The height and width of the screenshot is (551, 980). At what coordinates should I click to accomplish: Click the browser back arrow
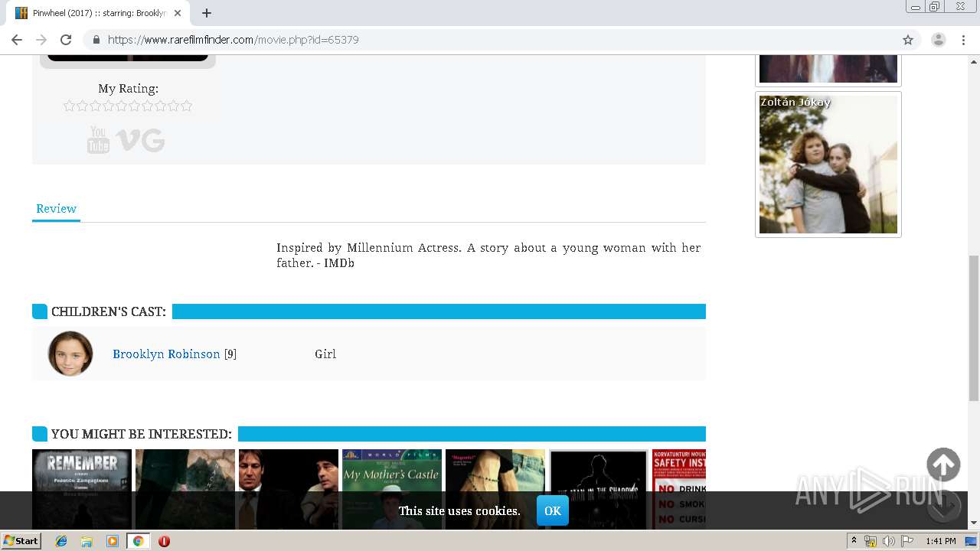click(17, 40)
